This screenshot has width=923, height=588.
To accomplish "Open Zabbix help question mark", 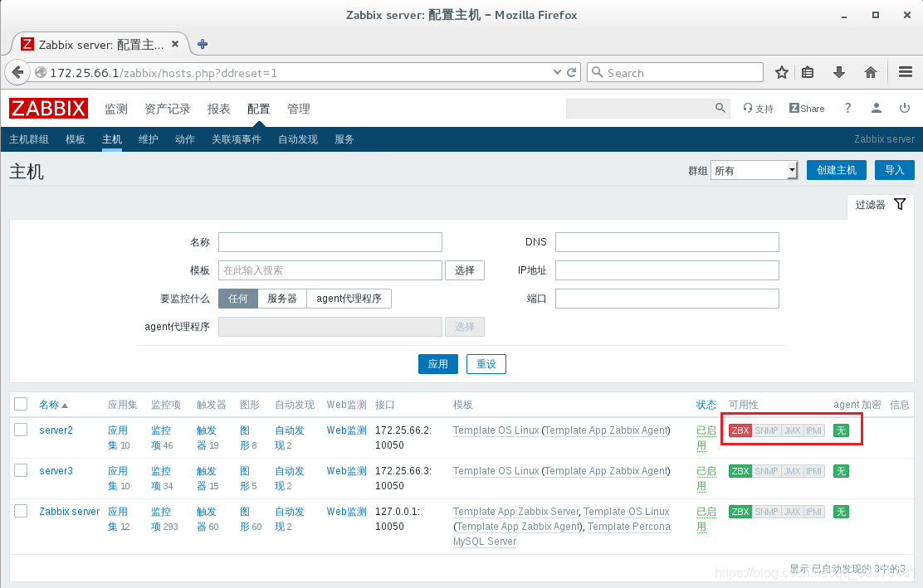I will click(847, 108).
